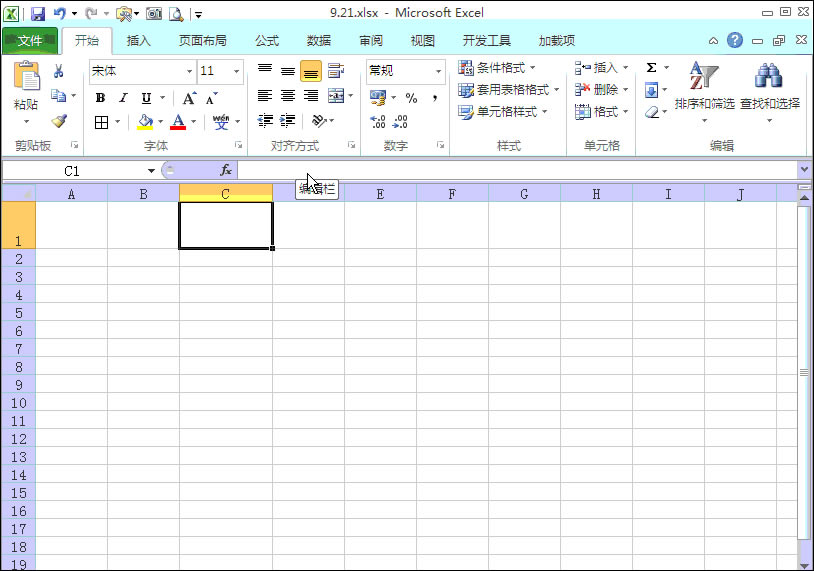Toggle Align Text Right
814x571 pixels.
tap(311, 96)
